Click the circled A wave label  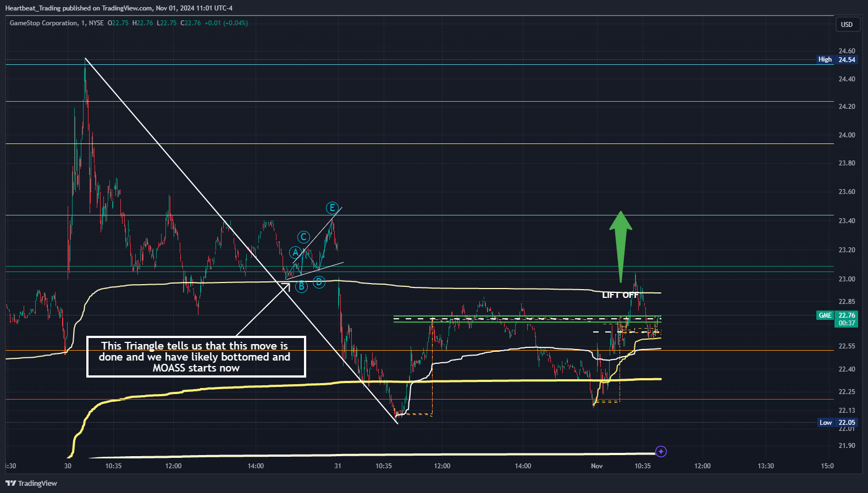pyautogui.click(x=296, y=252)
